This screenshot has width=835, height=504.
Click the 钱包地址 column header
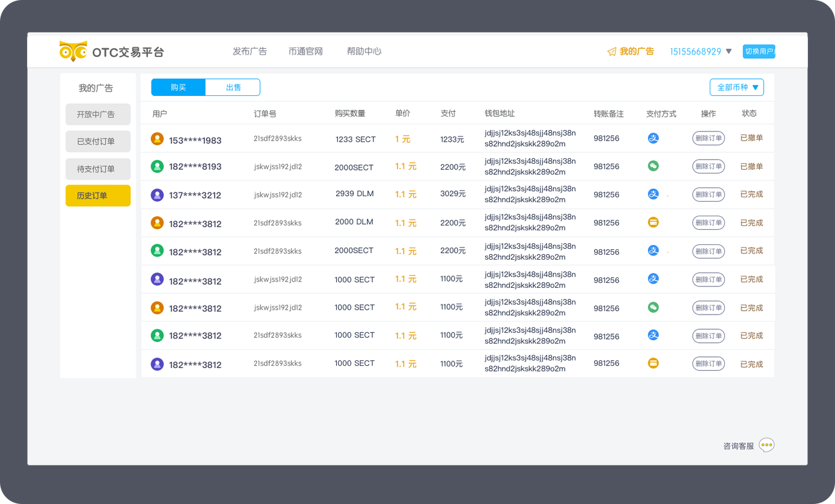coord(499,114)
